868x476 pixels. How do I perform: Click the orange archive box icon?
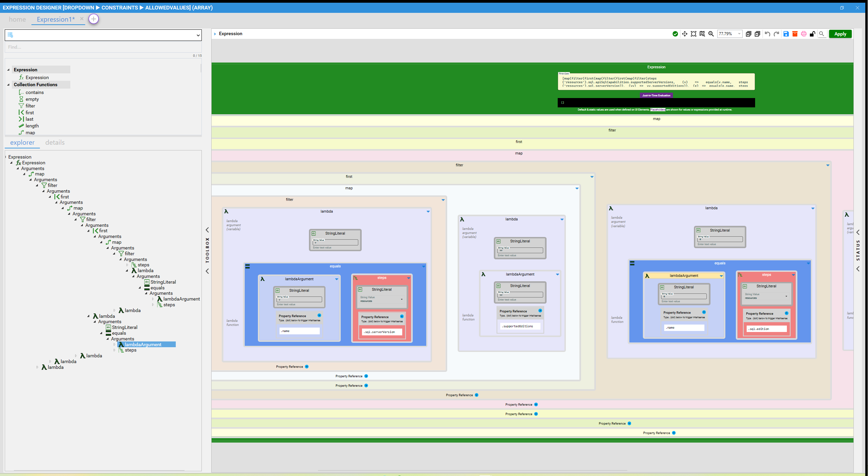click(x=795, y=34)
